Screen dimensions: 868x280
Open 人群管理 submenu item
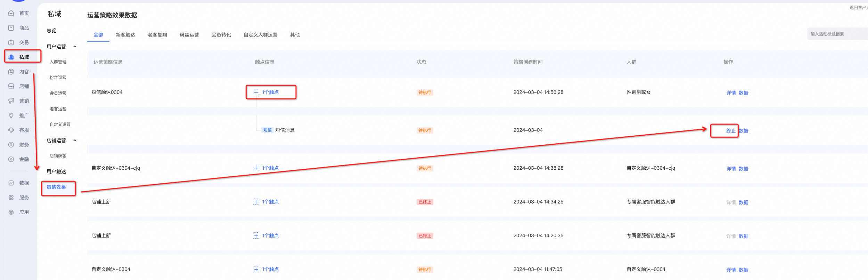click(58, 62)
